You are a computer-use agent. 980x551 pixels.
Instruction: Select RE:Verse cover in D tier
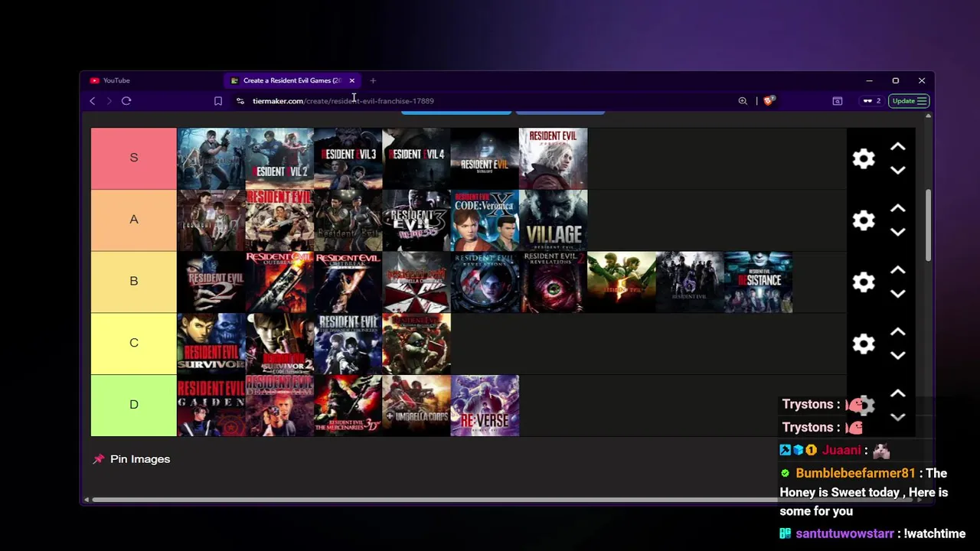pos(485,406)
